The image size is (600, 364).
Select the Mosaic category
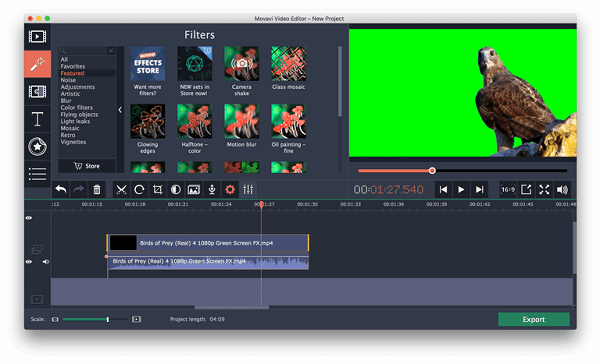pos(70,128)
